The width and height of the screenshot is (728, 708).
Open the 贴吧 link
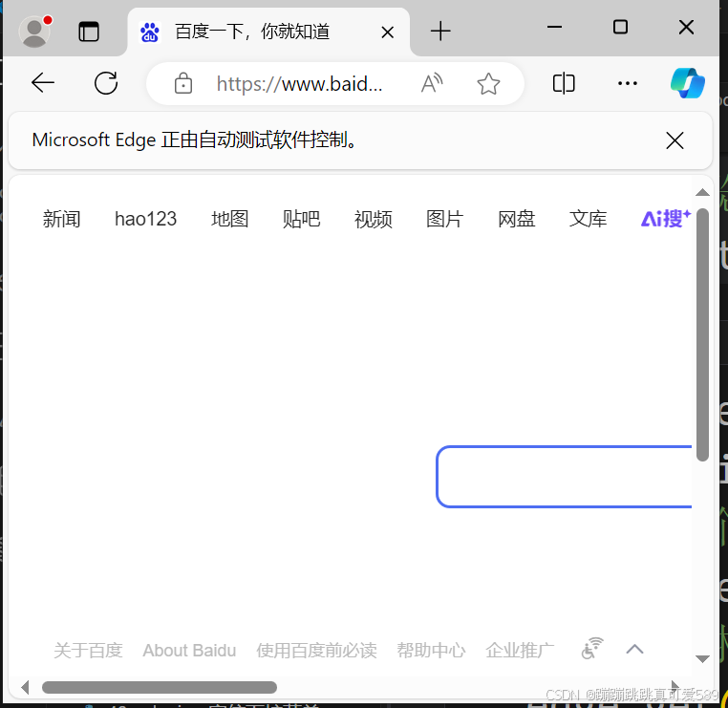point(301,219)
